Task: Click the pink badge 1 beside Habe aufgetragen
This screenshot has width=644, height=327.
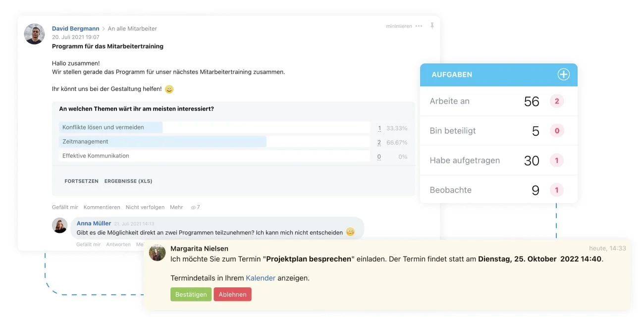Action: [x=557, y=160]
